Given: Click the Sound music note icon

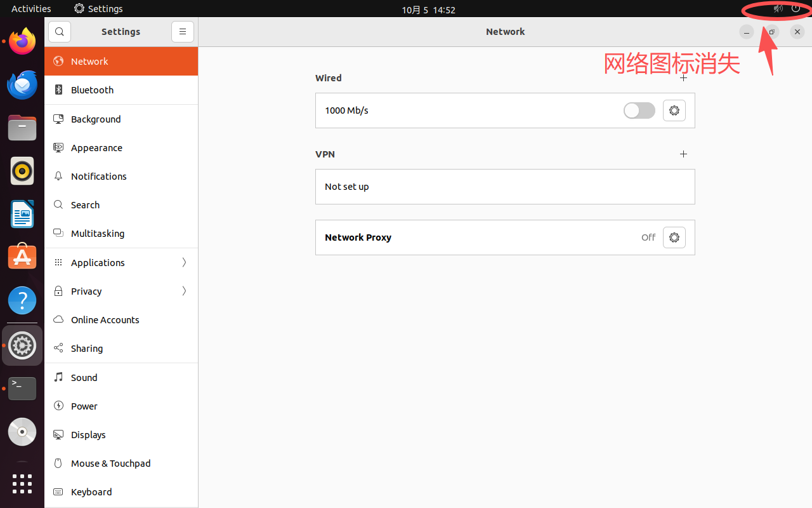Looking at the screenshot, I should point(58,377).
